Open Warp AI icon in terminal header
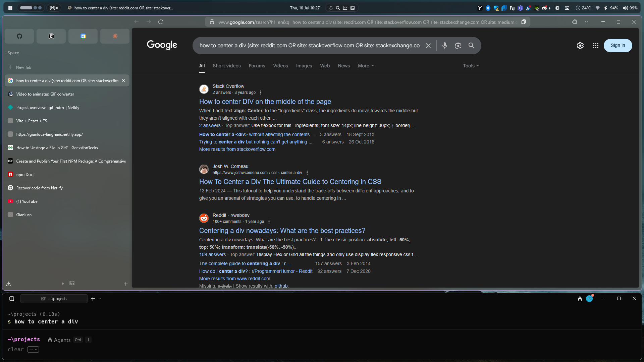Screen dimensions: 644x362 (580, 299)
